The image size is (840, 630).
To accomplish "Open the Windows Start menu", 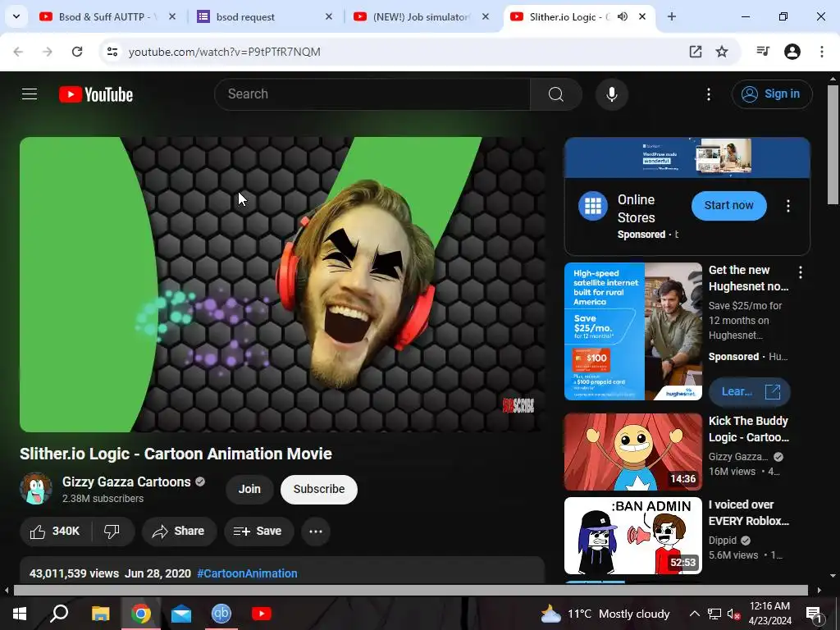I will point(20,614).
